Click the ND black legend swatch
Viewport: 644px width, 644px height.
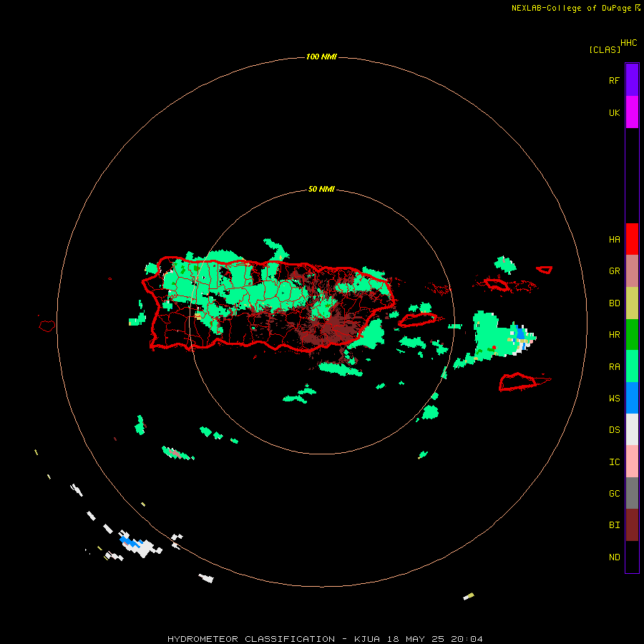pyautogui.click(x=632, y=557)
